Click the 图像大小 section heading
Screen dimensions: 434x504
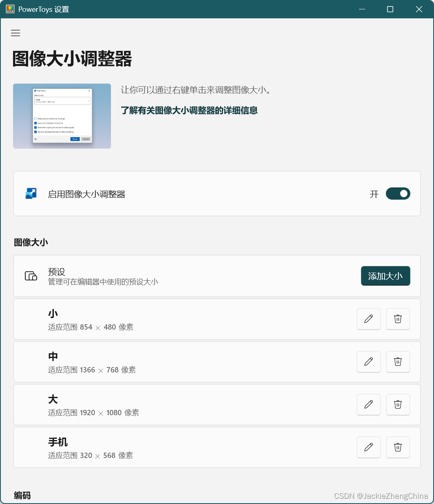pos(31,242)
